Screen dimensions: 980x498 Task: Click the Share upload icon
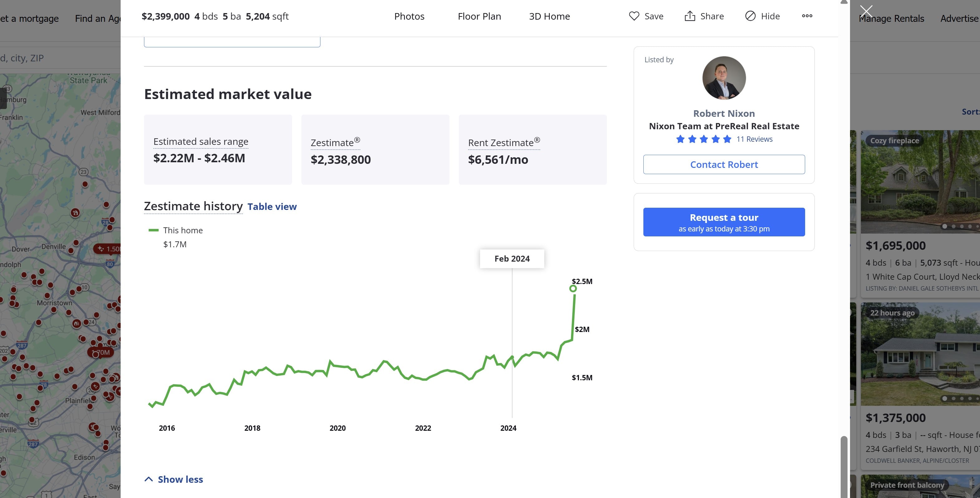[x=690, y=16]
